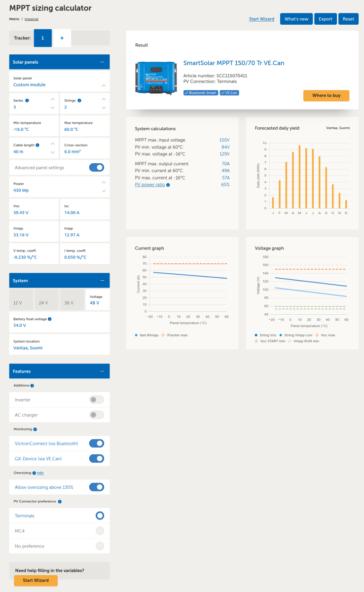Select the 24 V system voltage tab

pyautogui.click(x=43, y=303)
